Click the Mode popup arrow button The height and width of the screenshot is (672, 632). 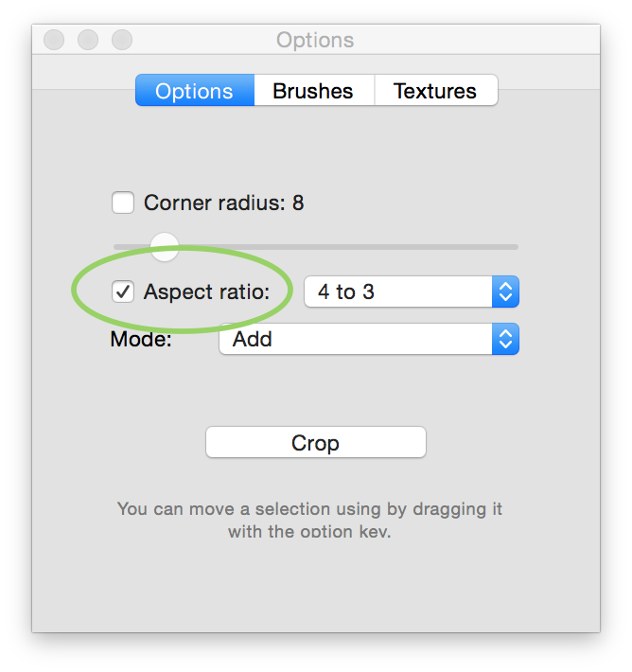505,339
